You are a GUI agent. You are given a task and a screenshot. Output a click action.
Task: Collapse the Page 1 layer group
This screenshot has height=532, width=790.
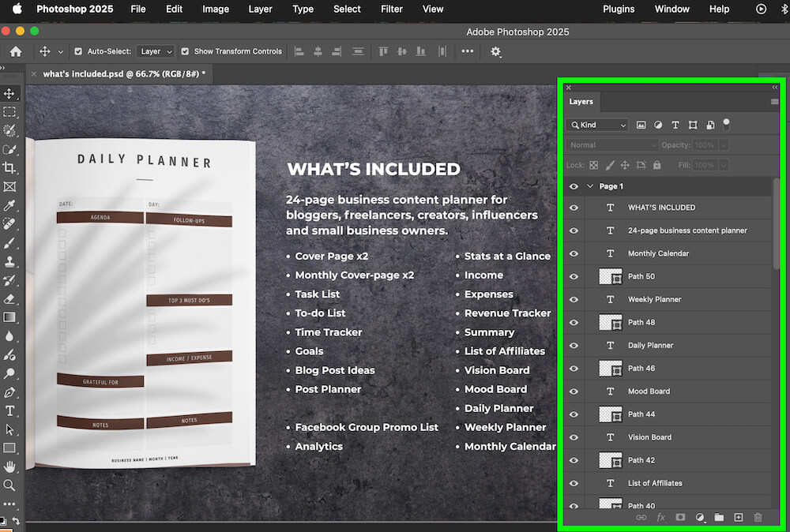pyautogui.click(x=589, y=186)
